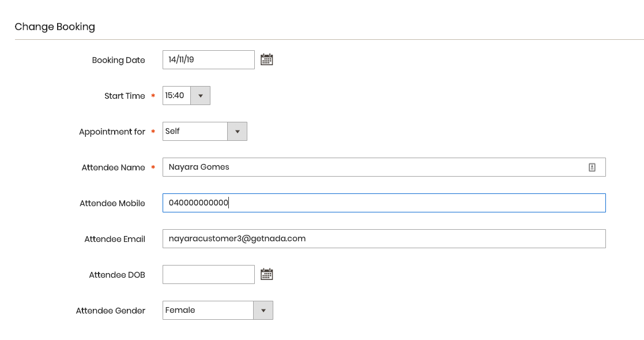Focus the Booking Date field showing 14/11/19
Image resolution: width=644 pixels, height=340 pixels.
[x=209, y=60]
